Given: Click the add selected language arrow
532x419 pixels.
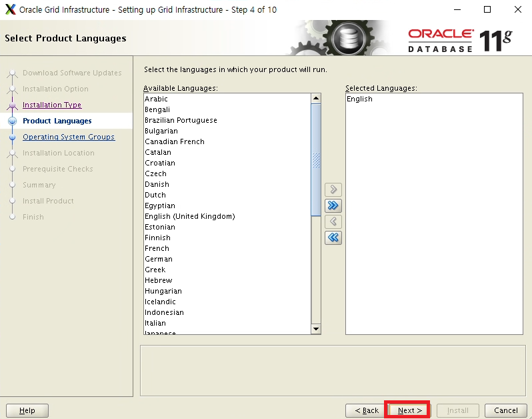Looking at the screenshot, I should coord(333,189).
